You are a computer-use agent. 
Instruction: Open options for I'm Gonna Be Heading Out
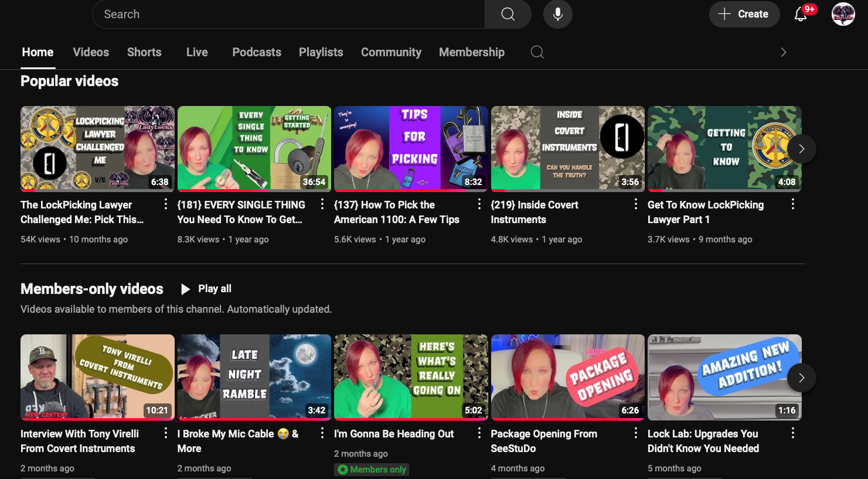point(479,433)
